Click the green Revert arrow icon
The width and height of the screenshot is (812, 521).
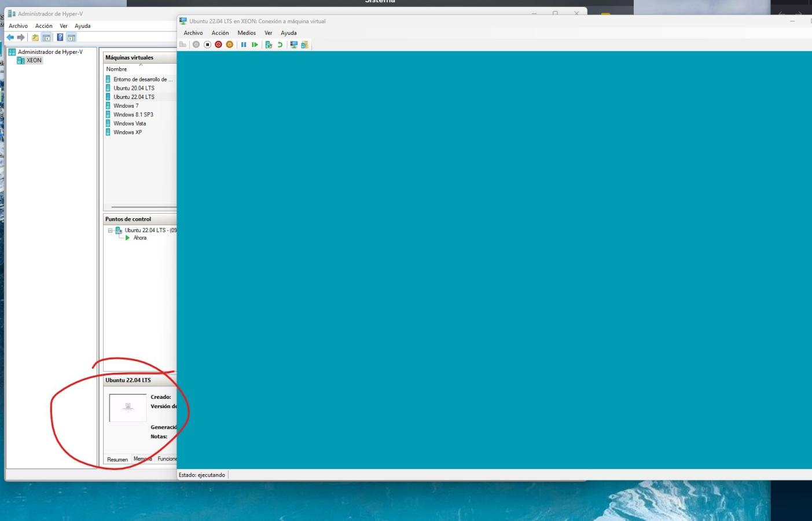coord(280,45)
